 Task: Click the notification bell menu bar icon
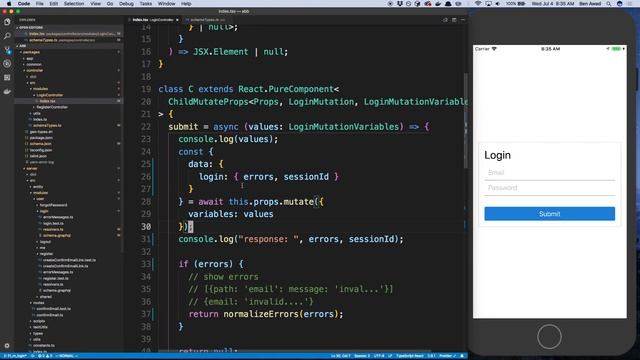(x=448, y=4)
